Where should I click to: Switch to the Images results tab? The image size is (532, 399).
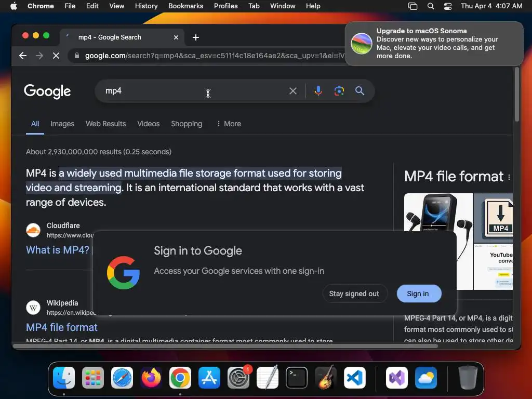pyautogui.click(x=62, y=124)
